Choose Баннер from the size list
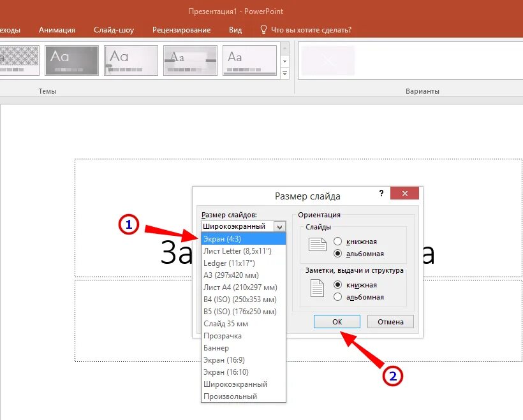 [x=244, y=348]
